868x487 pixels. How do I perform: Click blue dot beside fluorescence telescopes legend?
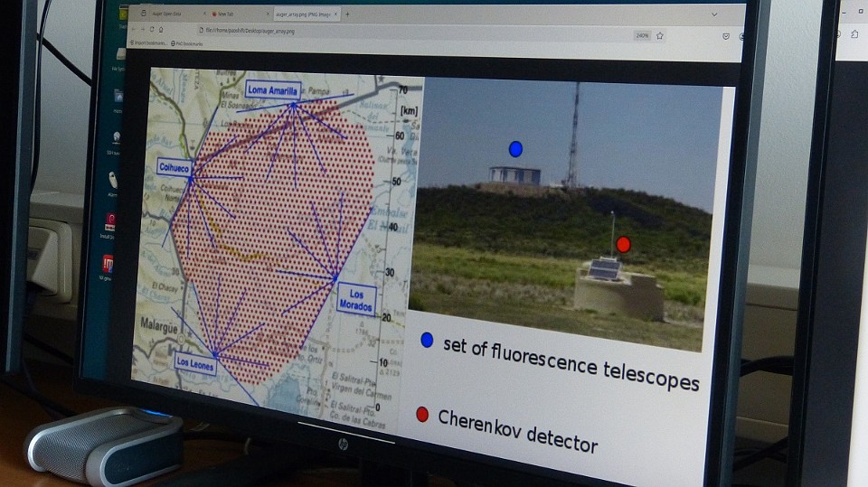(427, 341)
